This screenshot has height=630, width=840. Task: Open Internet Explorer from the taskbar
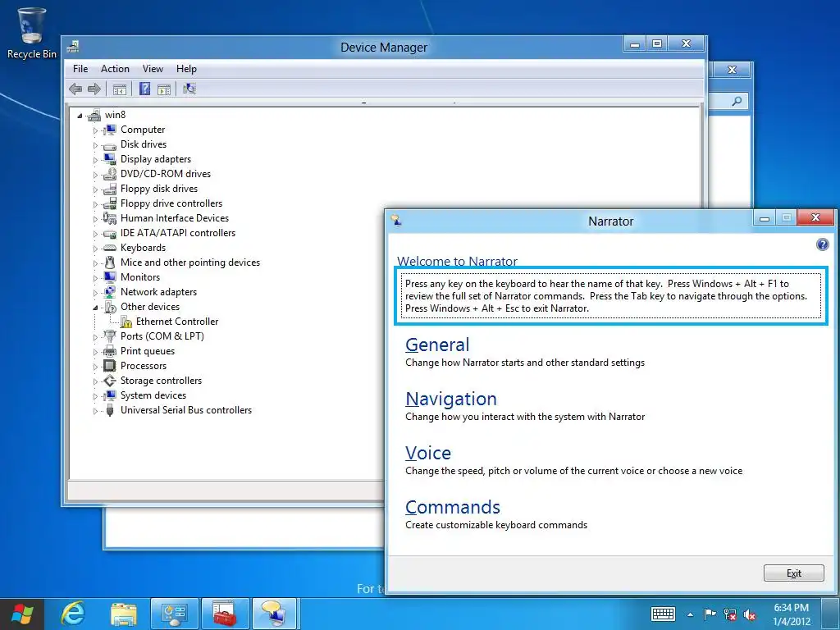tap(72, 614)
